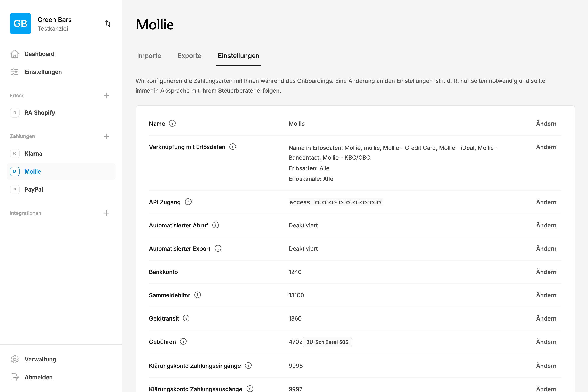Click the BU-Schlüssel 506 badge
The width and height of the screenshot is (588, 392).
pos(327,342)
